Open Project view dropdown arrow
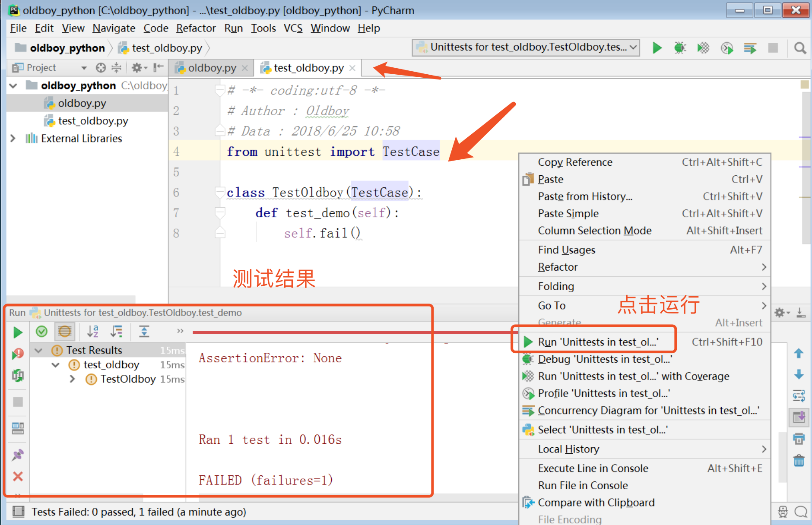Image resolution: width=812 pixels, height=525 pixels. click(84, 68)
